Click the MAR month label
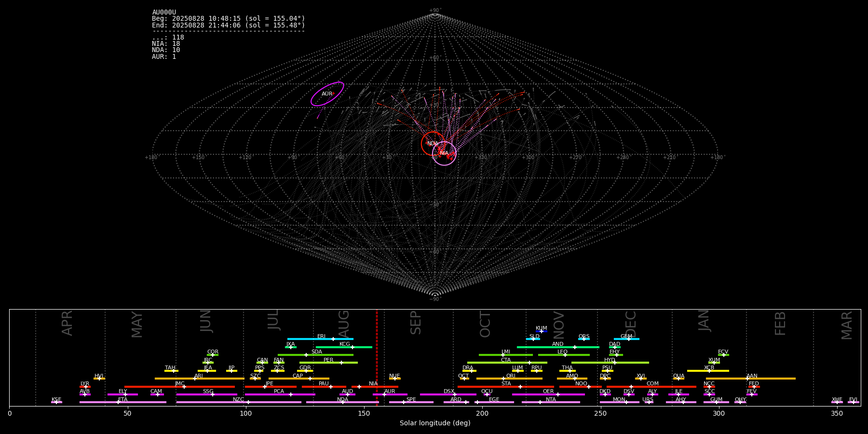This screenshot has height=434, width=868. pos(847,325)
